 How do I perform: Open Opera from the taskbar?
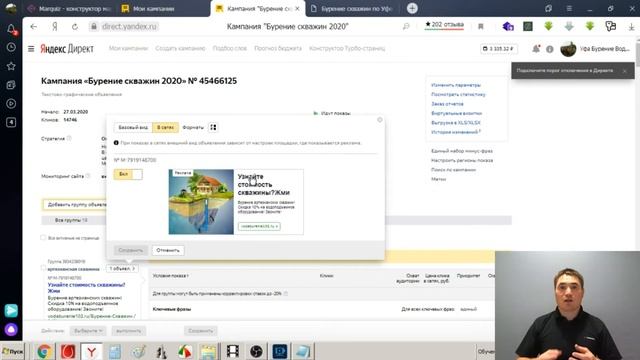[x=68, y=351]
